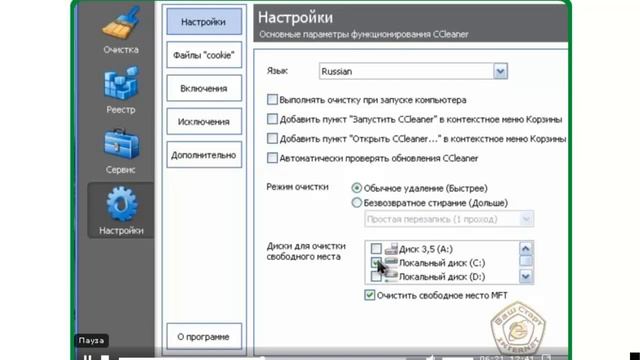
Task: Open the Сервис toolbox icon
Action: click(121, 144)
